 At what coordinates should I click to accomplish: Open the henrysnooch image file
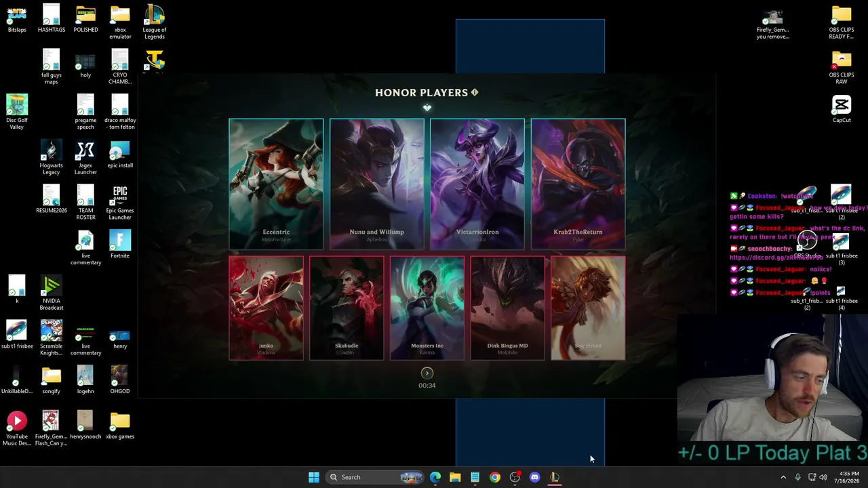pos(85,426)
